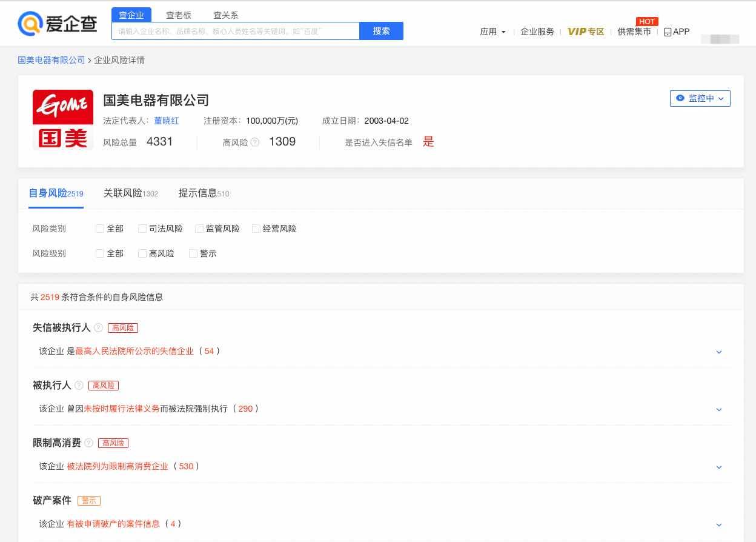The height and width of the screenshot is (542, 756).
Task: Expand the 破产案件 row
Action: pos(719,524)
